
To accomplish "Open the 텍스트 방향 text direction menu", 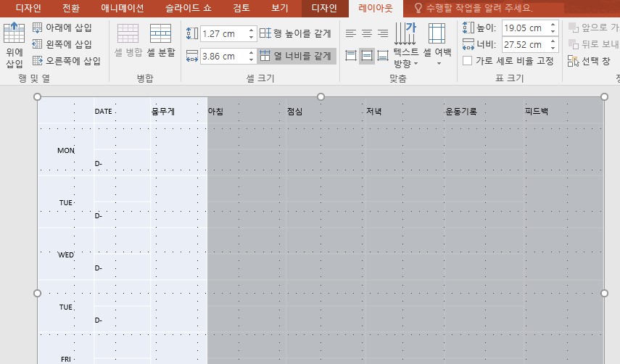I will coord(405,45).
